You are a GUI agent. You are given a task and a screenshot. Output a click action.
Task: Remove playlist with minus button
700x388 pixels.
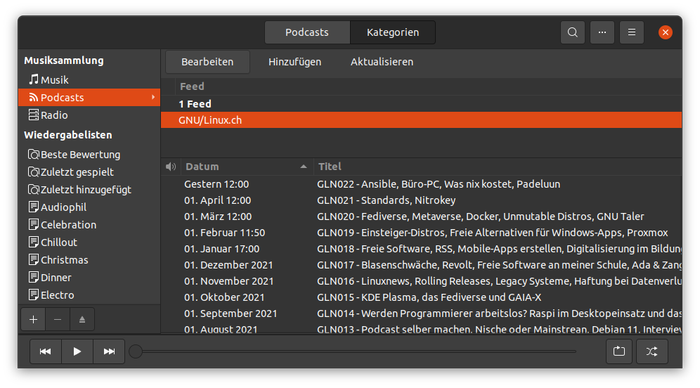click(x=58, y=319)
